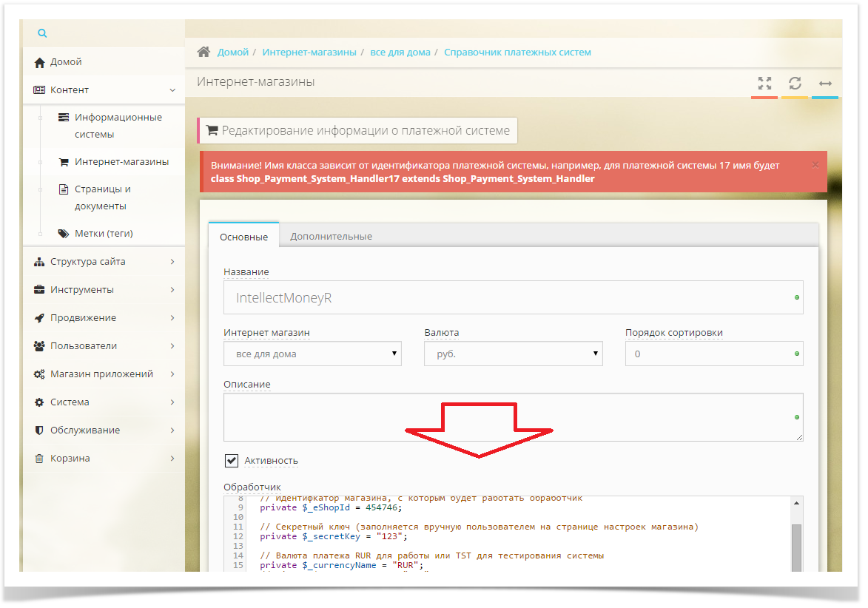The height and width of the screenshot is (608, 868).
Task: Open Информационные системы in sidebar
Action: (117, 126)
